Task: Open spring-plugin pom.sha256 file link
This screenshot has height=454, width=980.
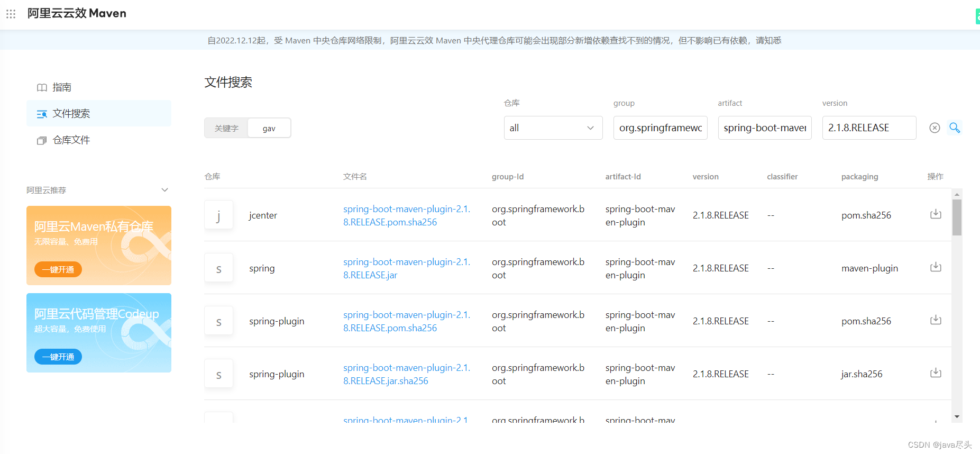Action: (407, 321)
